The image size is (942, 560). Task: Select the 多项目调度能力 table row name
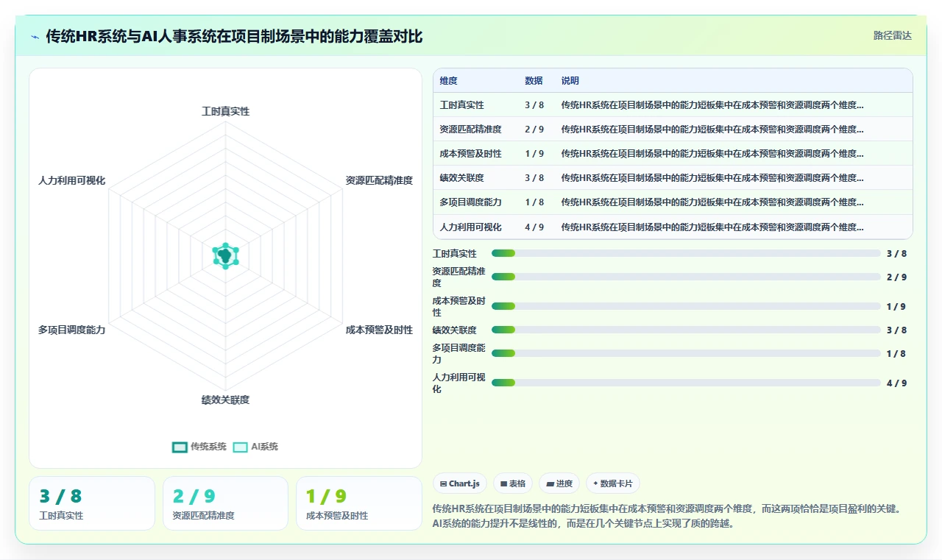pyautogui.click(x=471, y=202)
